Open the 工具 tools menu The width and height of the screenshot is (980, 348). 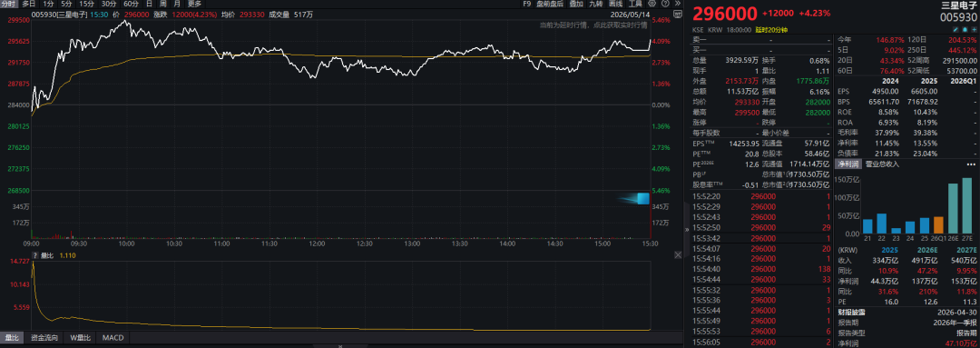635,3
